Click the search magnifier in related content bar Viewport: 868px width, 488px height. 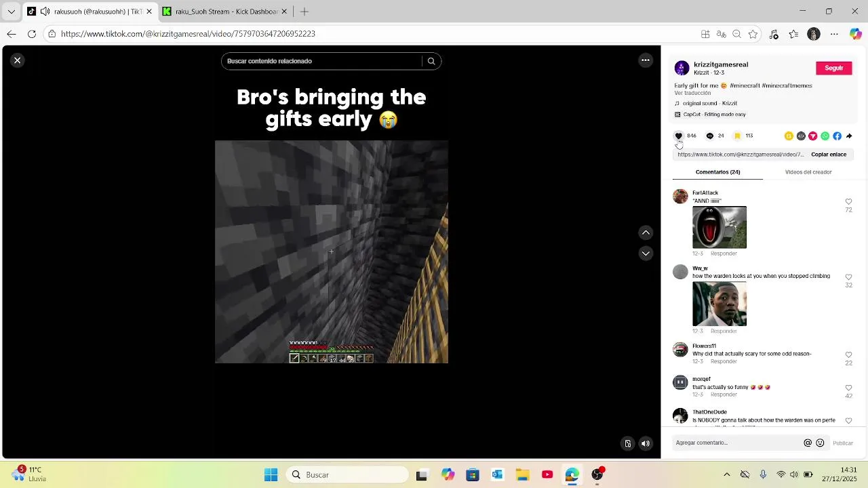point(431,61)
